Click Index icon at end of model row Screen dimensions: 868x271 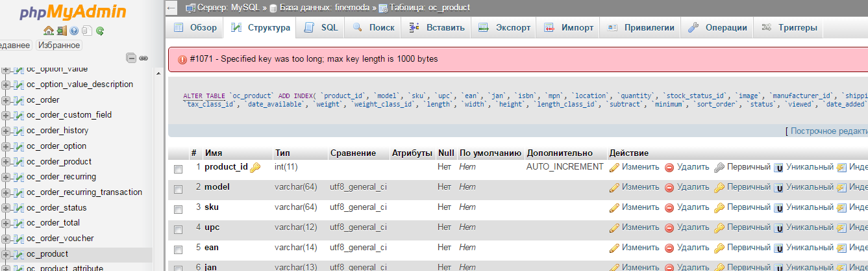coord(842,187)
